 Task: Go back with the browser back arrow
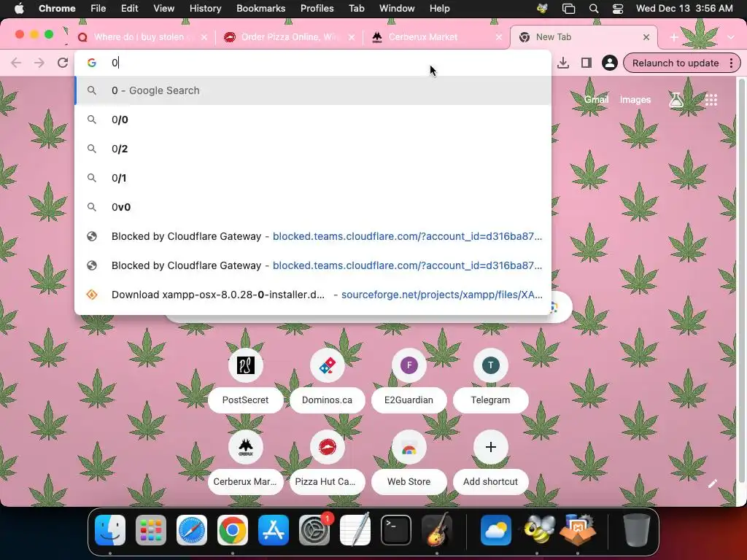16,63
